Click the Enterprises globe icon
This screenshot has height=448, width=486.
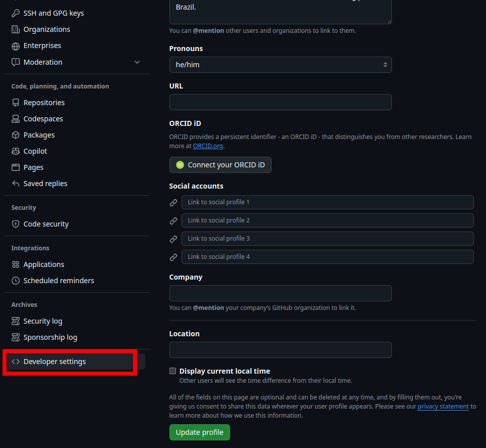pos(16,46)
